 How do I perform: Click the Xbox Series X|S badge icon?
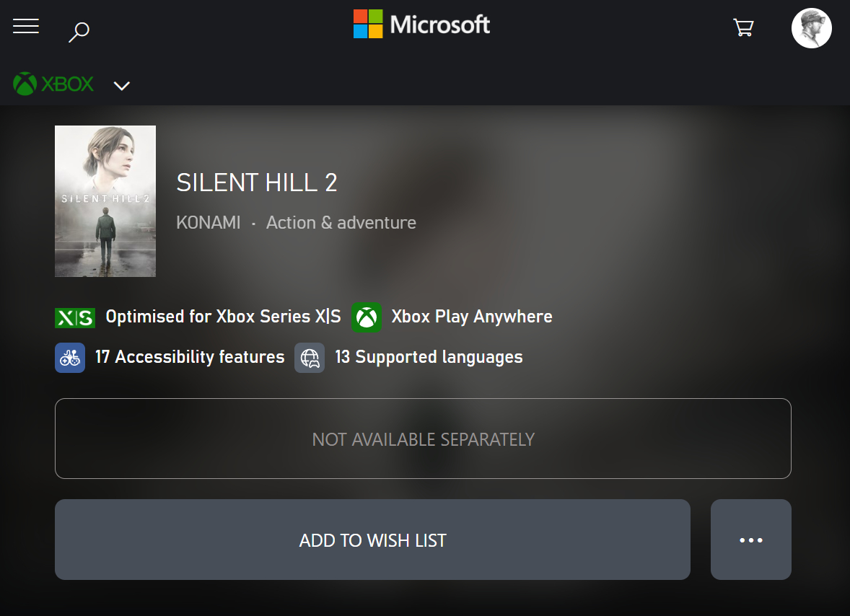pyautogui.click(x=75, y=317)
